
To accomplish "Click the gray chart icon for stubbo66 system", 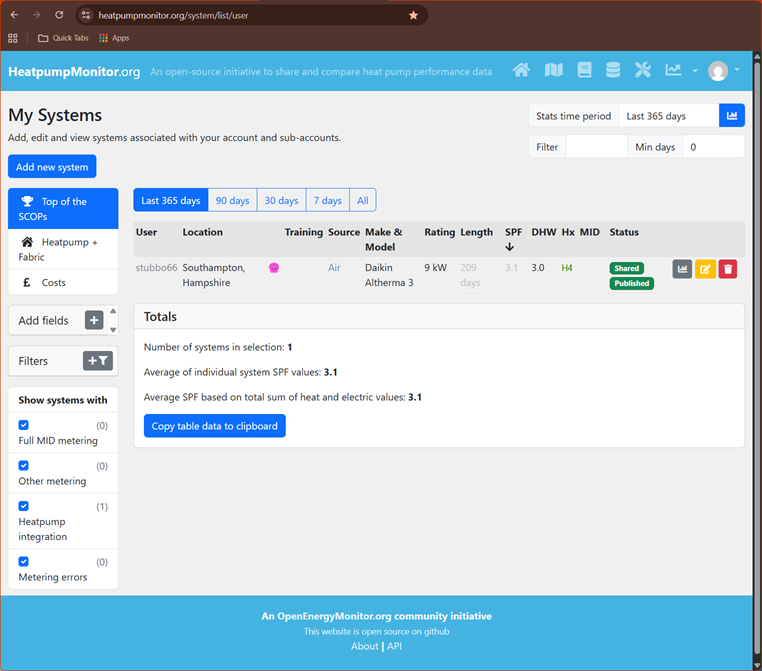I will click(x=682, y=269).
